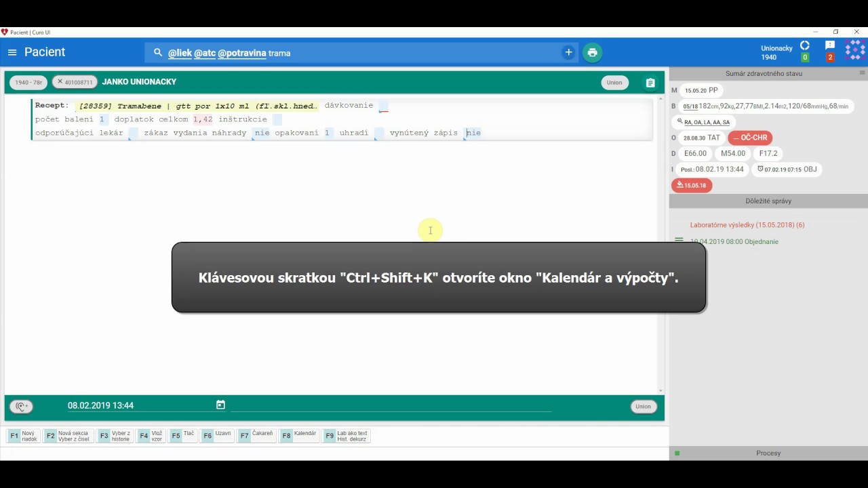Click the F1 Nový riadok button

[x=23, y=436]
